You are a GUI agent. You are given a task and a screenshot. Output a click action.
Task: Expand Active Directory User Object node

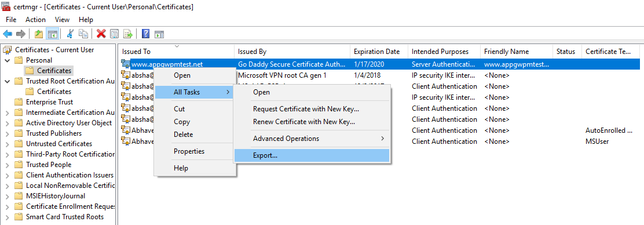tap(7, 123)
